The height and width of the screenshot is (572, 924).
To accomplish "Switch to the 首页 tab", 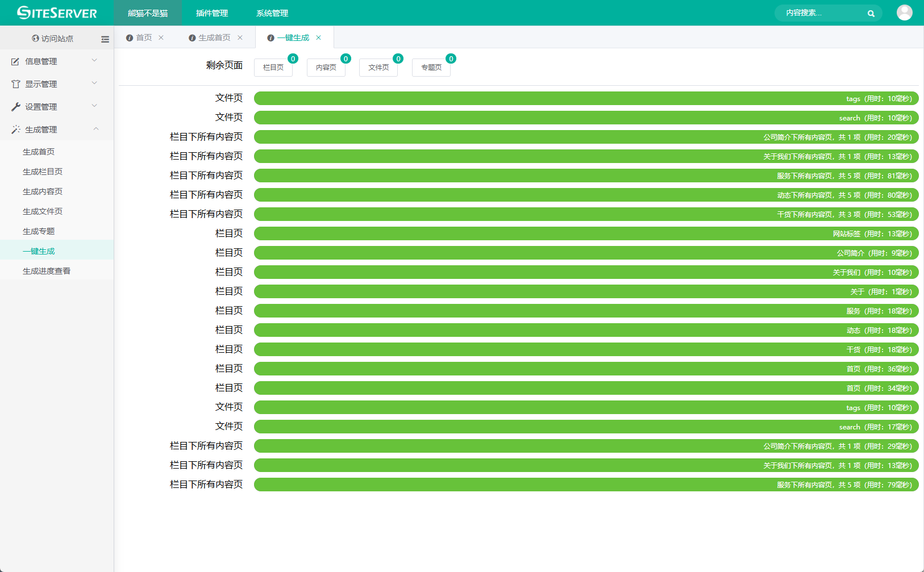I will coord(144,37).
